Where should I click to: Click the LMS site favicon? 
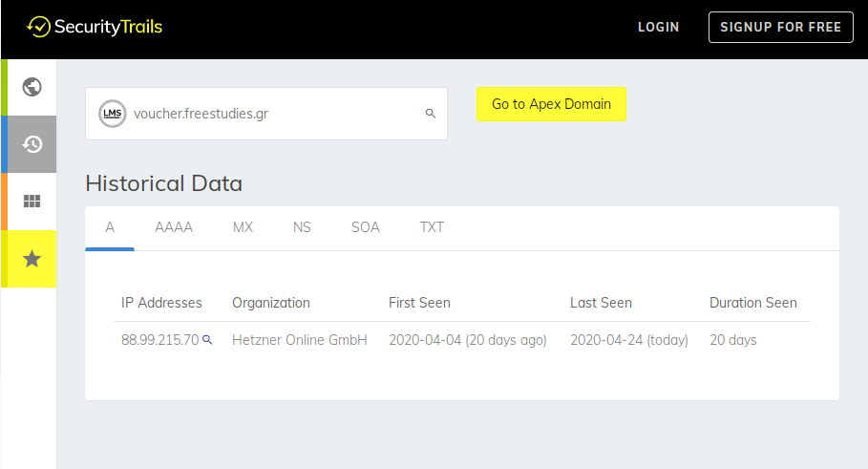click(113, 114)
